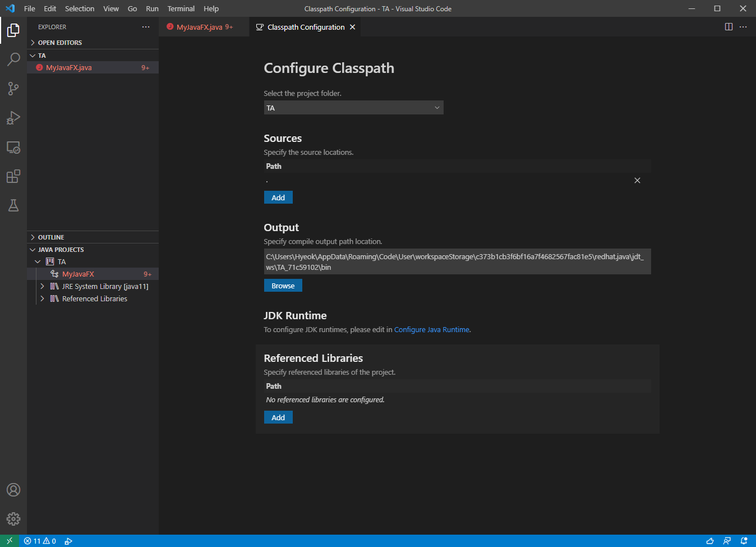Click the thumbs-up Java status icon

(x=710, y=541)
